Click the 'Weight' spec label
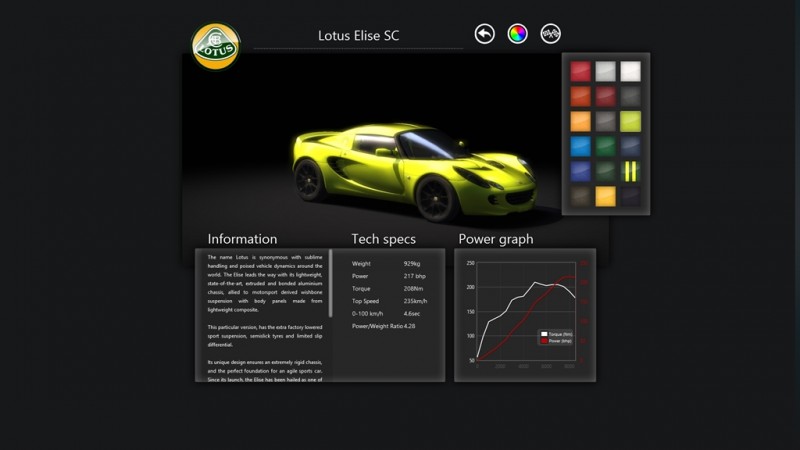Screen dimensions: 800x450 [x=361, y=264]
